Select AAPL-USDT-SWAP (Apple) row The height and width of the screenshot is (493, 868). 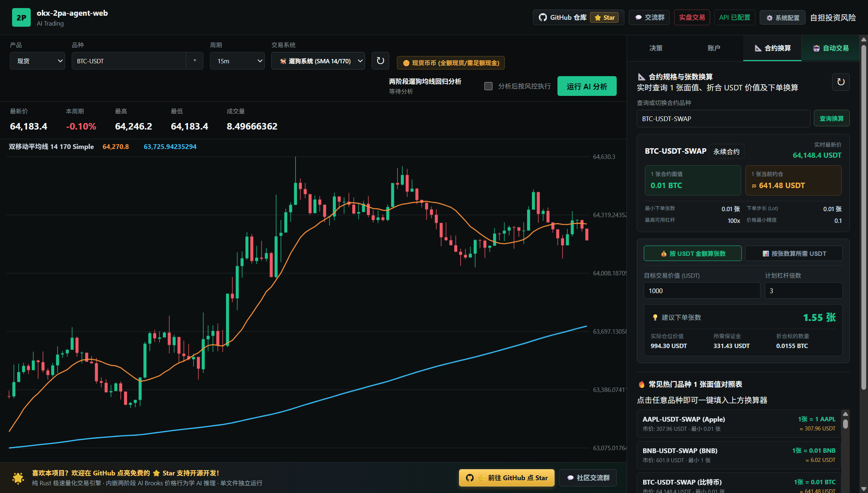coord(739,423)
